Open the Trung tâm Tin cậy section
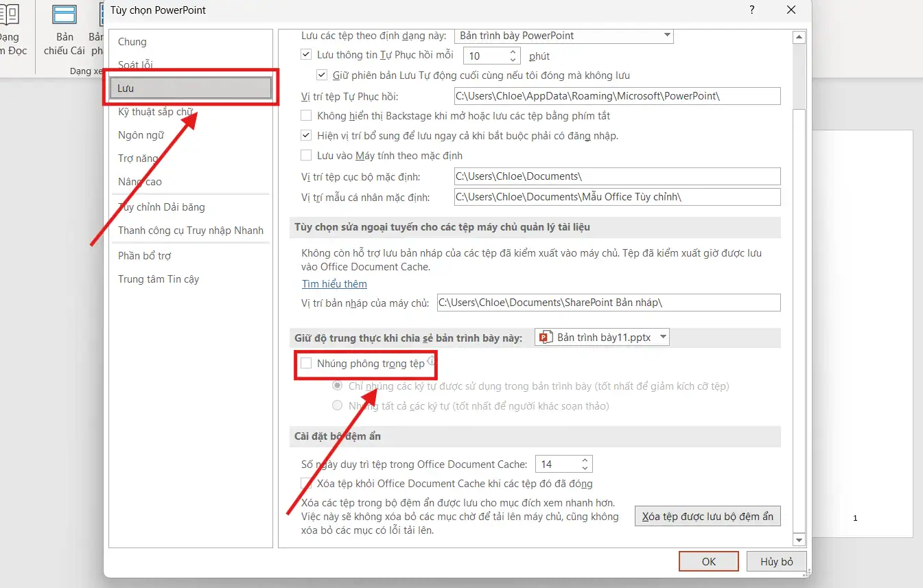 (x=159, y=279)
